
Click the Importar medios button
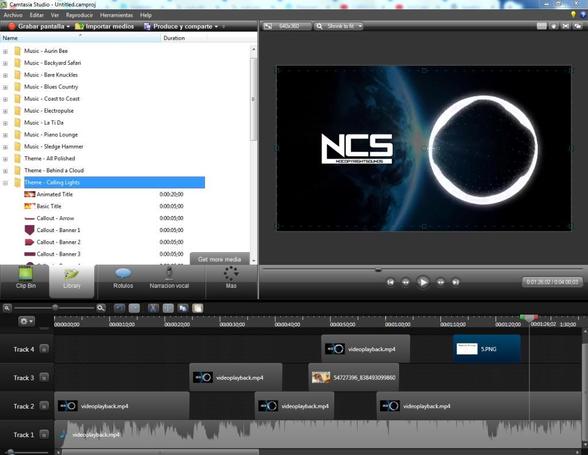coord(104,26)
